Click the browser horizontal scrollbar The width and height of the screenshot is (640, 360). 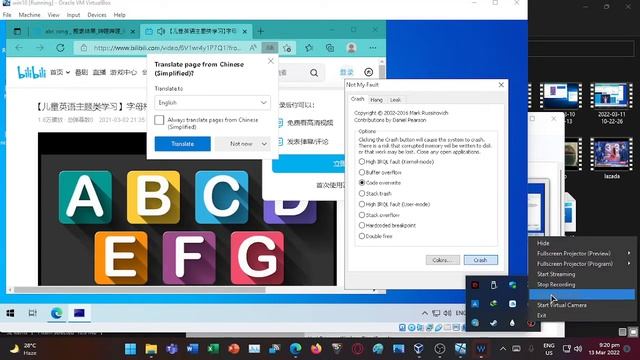(140, 290)
